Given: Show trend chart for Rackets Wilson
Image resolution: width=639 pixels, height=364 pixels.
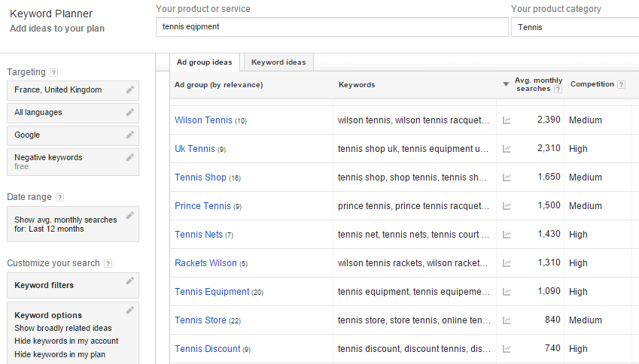Looking at the screenshot, I should (x=507, y=263).
